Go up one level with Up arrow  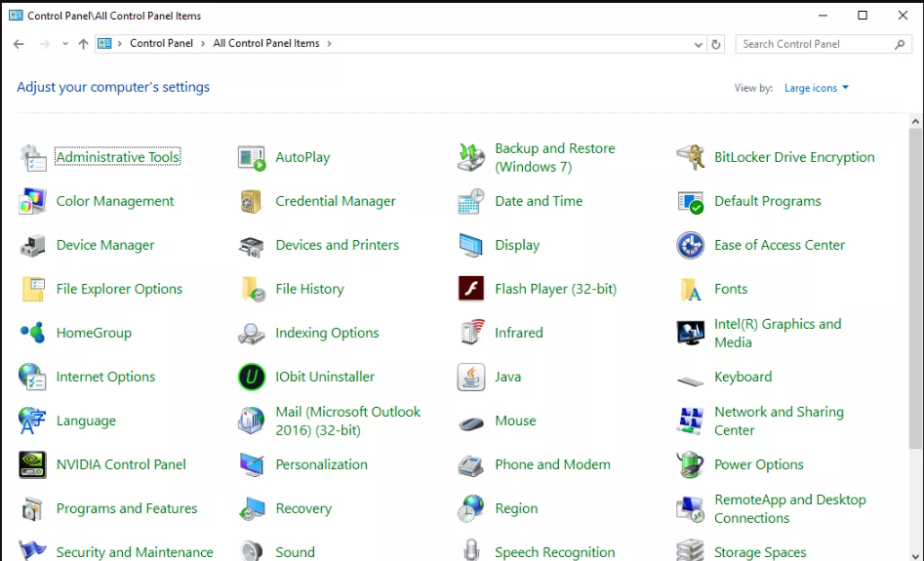point(83,44)
